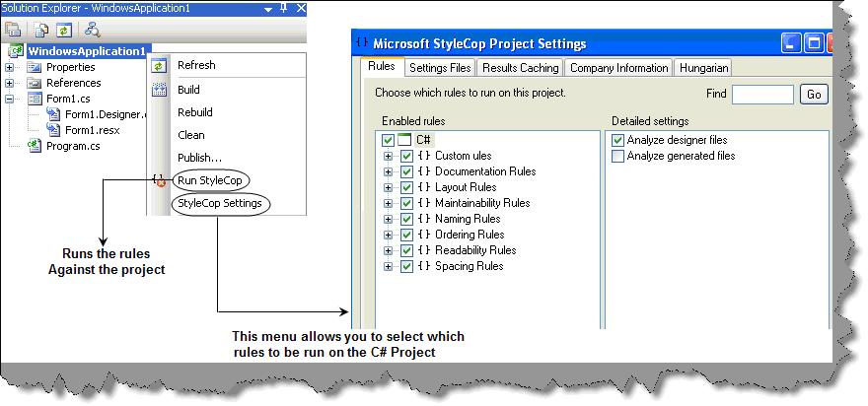
Task: Click the Properties toolbar icon in Solution Explorer
Action: pyautogui.click(x=13, y=30)
